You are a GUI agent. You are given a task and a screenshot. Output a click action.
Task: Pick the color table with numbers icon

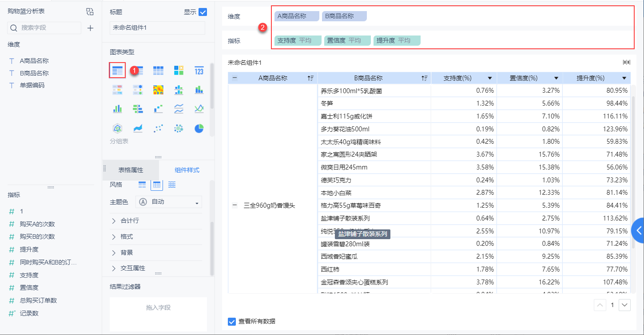click(117, 90)
